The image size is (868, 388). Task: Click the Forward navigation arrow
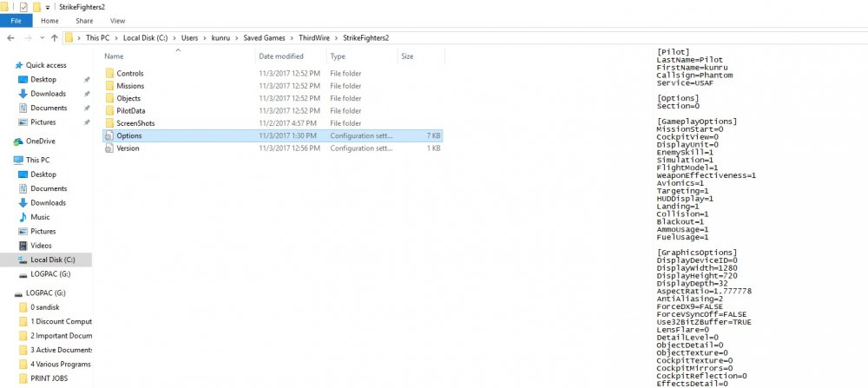click(x=28, y=37)
